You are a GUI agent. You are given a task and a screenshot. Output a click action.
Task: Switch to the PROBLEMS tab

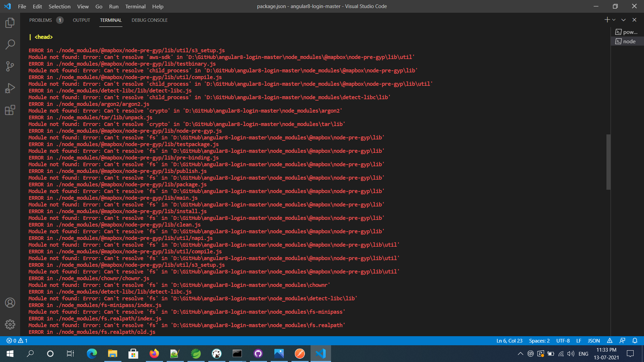pos(41,20)
